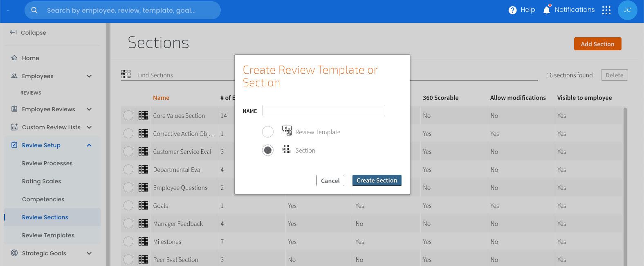
Task: Focus the NAME input field
Action: pyautogui.click(x=324, y=110)
